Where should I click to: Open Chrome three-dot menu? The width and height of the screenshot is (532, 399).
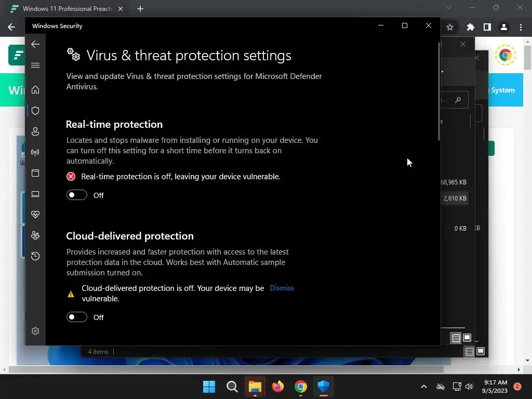click(521, 27)
